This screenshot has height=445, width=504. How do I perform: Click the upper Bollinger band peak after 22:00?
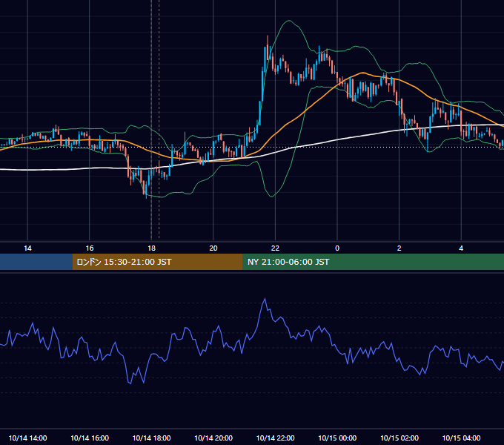[289, 21]
